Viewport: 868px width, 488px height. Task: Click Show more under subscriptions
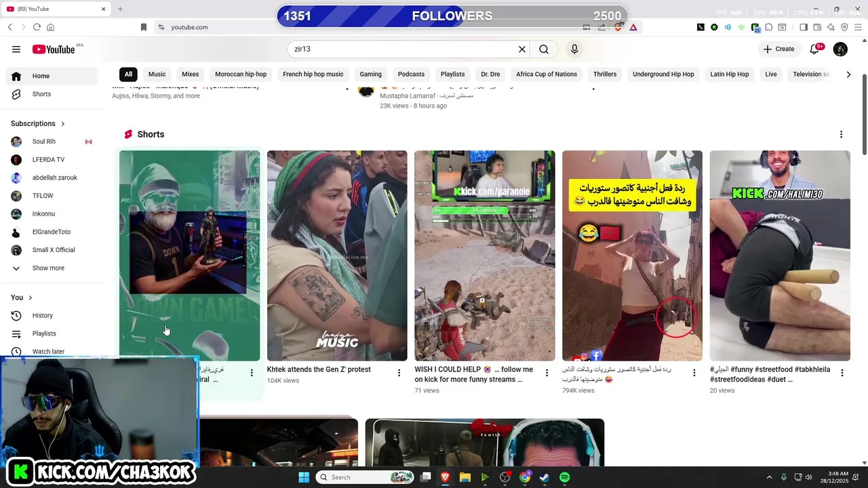[x=49, y=268]
